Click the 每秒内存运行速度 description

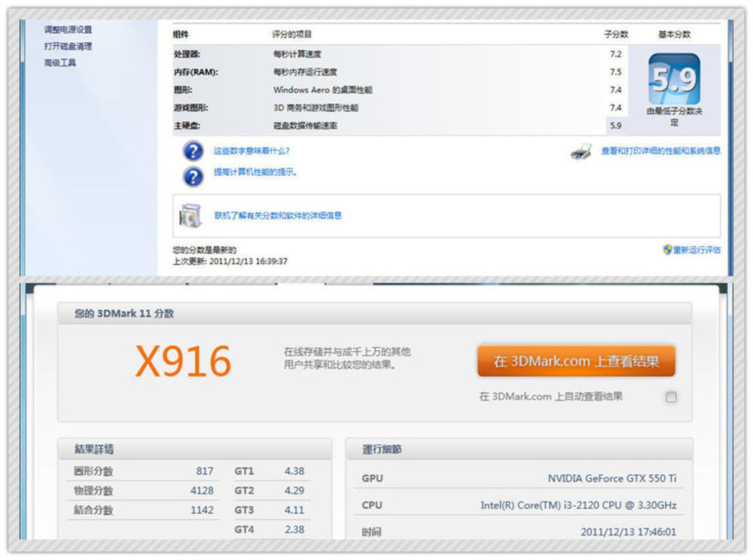pyautogui.click(x=306, y=72)
